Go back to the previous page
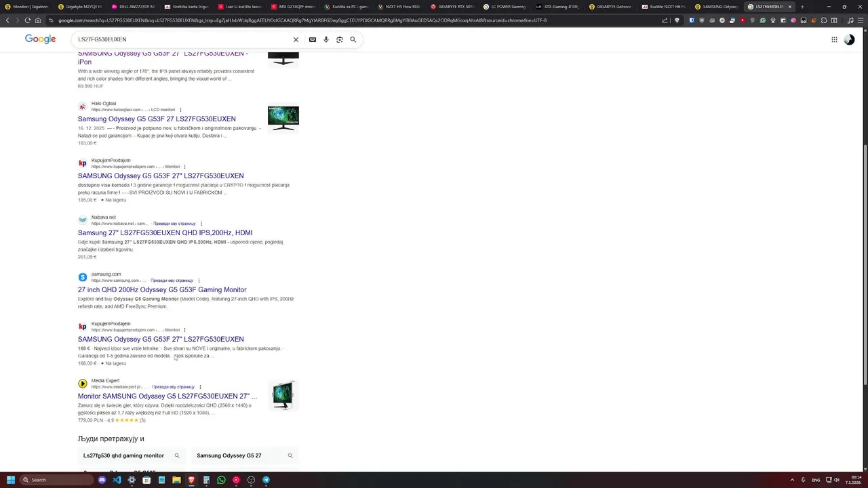The image size is (868, 488). (7, 20)
